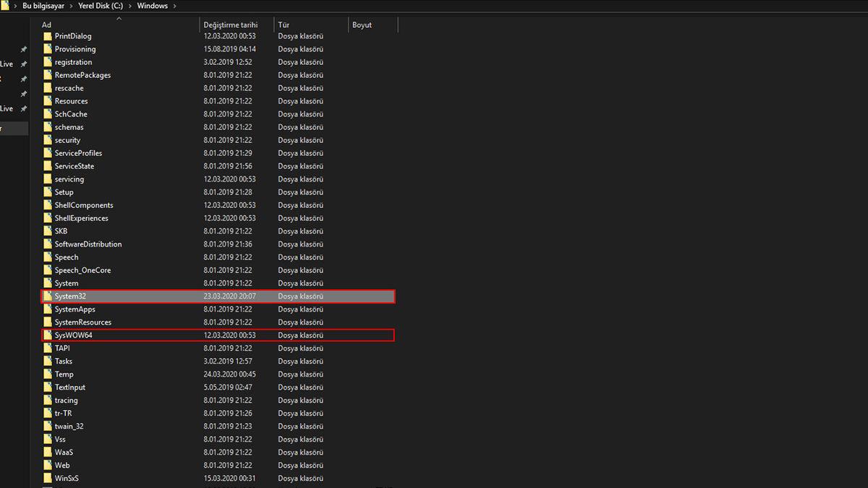Select the PrintDialog folder icon
The image size is (868, 488).
tap(48, 36)
